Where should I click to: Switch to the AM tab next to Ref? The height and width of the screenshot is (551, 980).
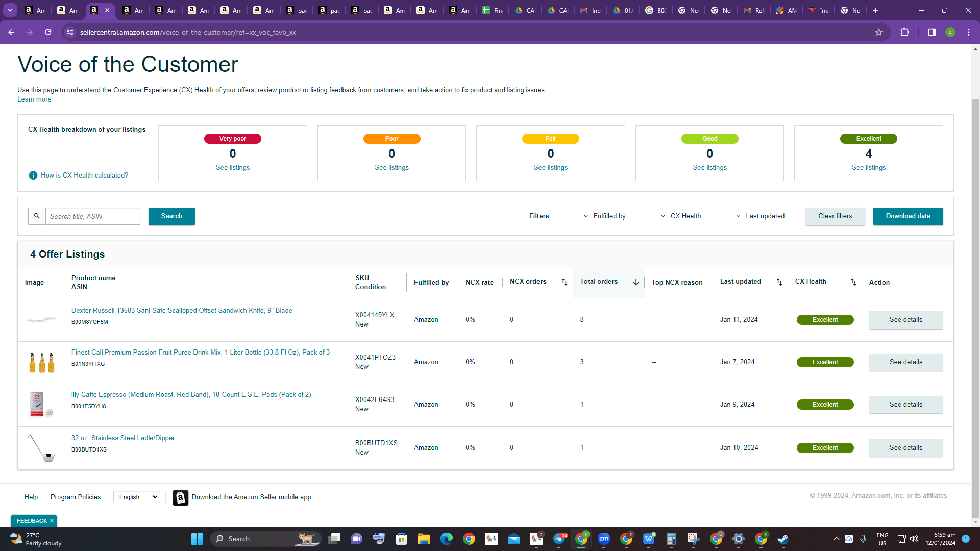tap(787, 10)
